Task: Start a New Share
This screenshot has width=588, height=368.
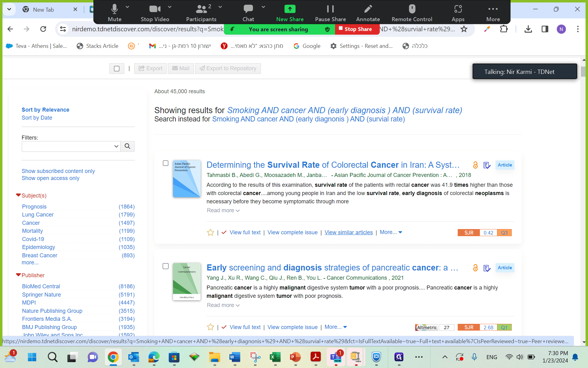Action: (290, 13)
